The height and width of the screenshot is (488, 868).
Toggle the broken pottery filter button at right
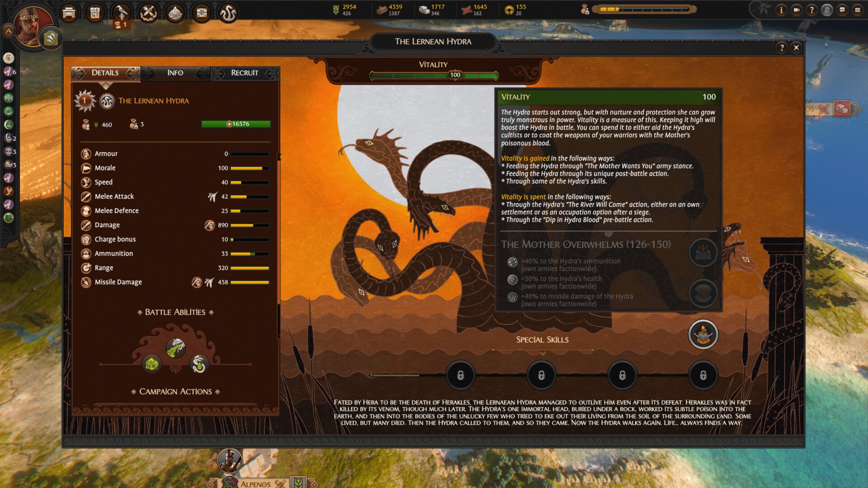[841, 109]
